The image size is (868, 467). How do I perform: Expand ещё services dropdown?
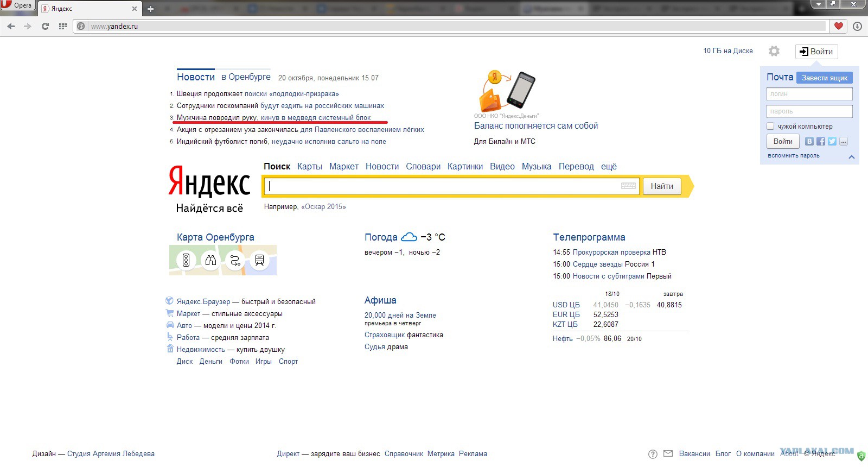[x=609, y=167]
